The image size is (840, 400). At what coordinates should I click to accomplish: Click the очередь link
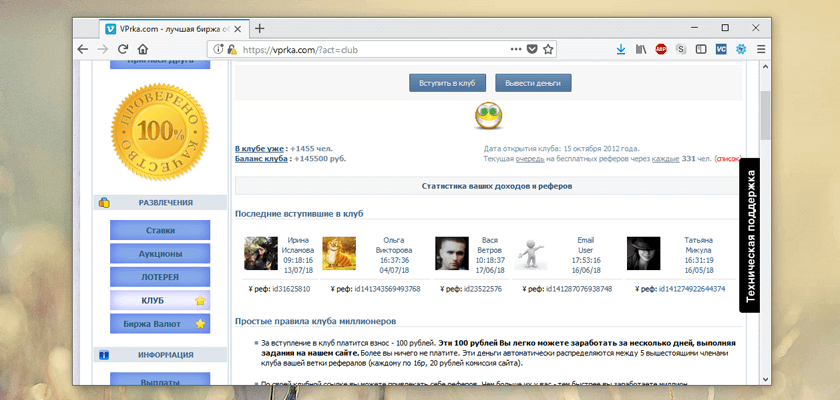[x=530, y=159]
